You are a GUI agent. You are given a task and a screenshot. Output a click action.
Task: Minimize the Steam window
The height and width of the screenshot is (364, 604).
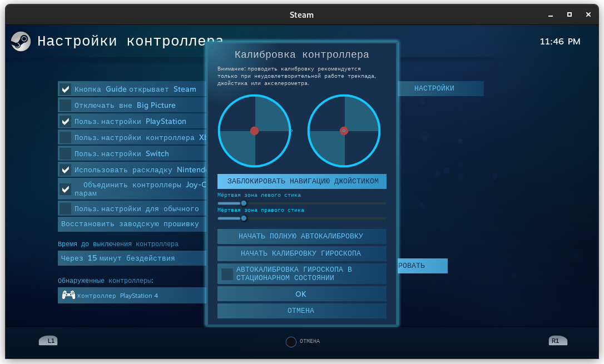(x=551, y=14)
